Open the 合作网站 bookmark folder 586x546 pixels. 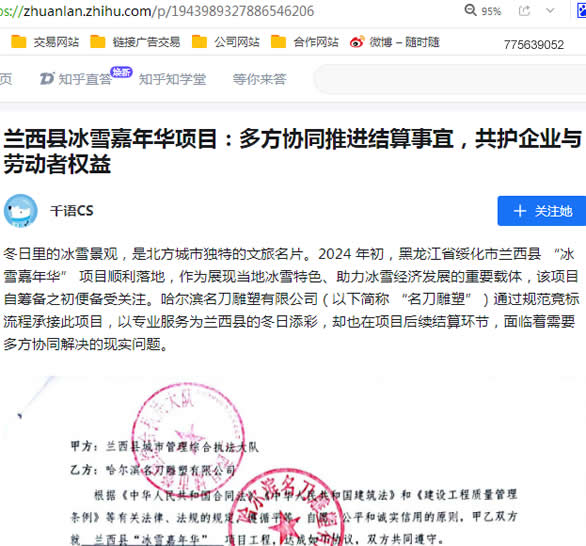tap(305, 42)
